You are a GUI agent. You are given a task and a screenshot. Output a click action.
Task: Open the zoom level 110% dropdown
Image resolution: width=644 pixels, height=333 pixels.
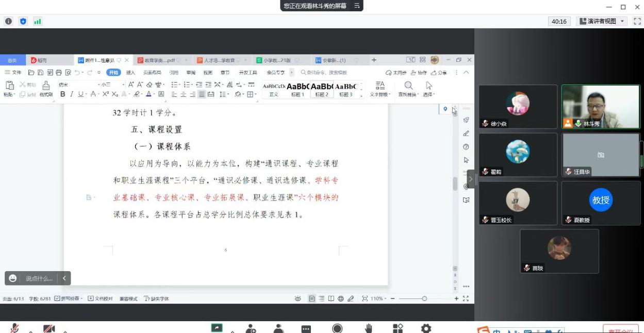click(x=377, y=298)
